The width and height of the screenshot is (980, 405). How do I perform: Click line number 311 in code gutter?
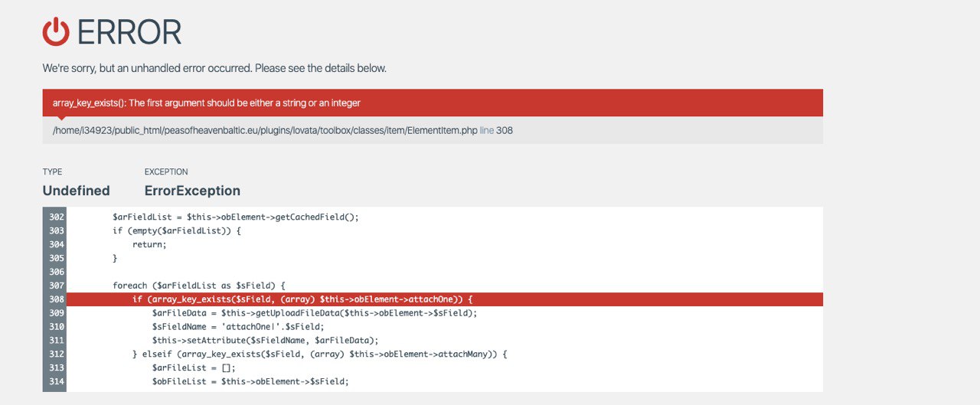pos(56,341)
